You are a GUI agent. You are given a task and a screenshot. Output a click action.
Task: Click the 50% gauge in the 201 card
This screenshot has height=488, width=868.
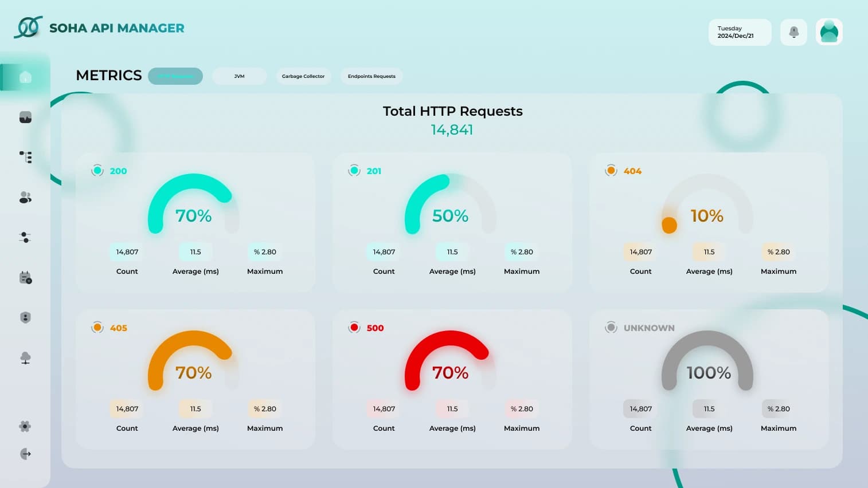tap(451, 204)
